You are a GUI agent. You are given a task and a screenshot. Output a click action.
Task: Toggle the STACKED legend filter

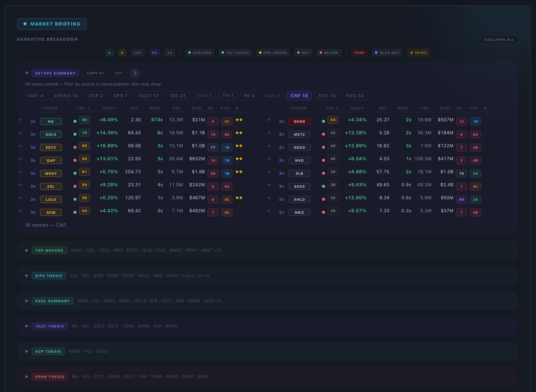(x=200, y=53)
